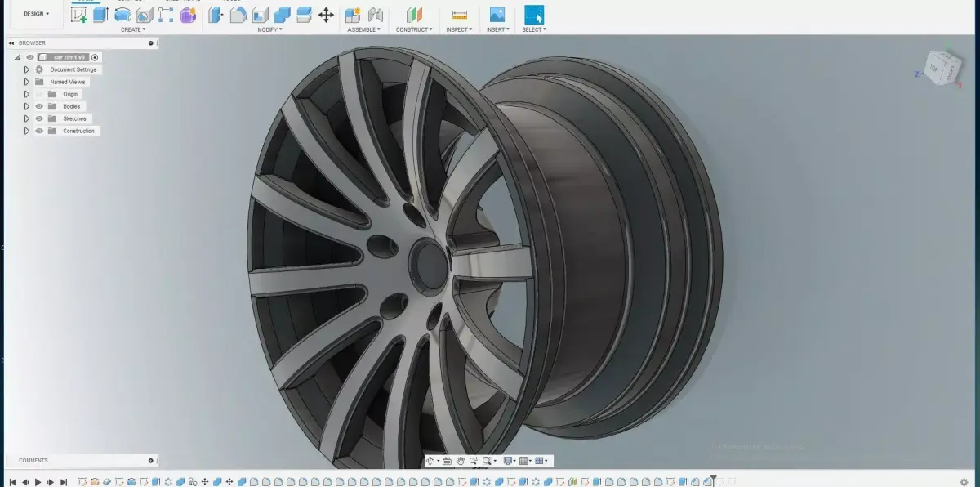The height and width of the screenshot is (487, 980).
Task: Open the Display Settings dropdown
Action: click(508, 460)
